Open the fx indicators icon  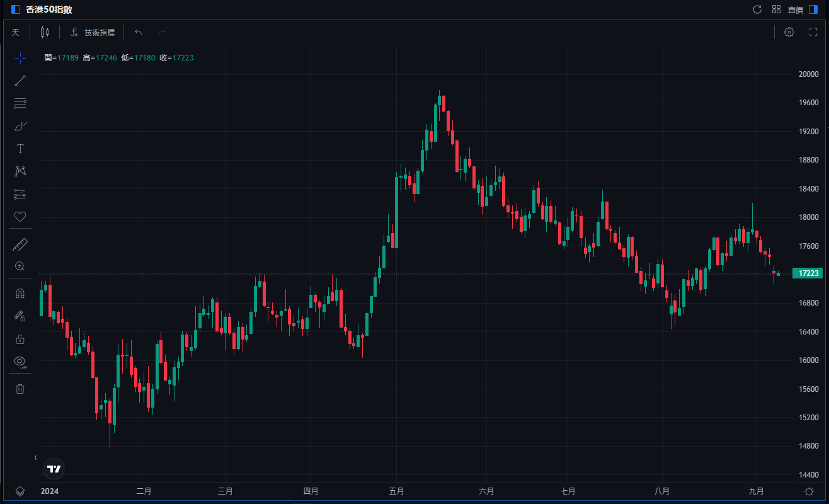(x=74, y=32)
